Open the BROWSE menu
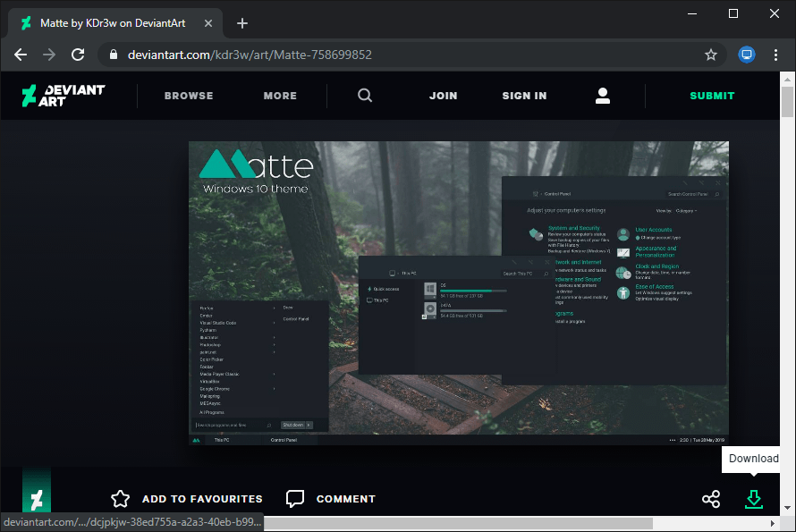The image size is (796, 532). (x=189, y=96)
